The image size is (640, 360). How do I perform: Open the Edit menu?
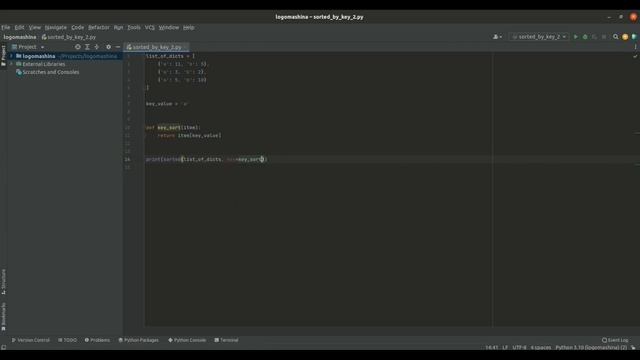[x=19, y=27]
